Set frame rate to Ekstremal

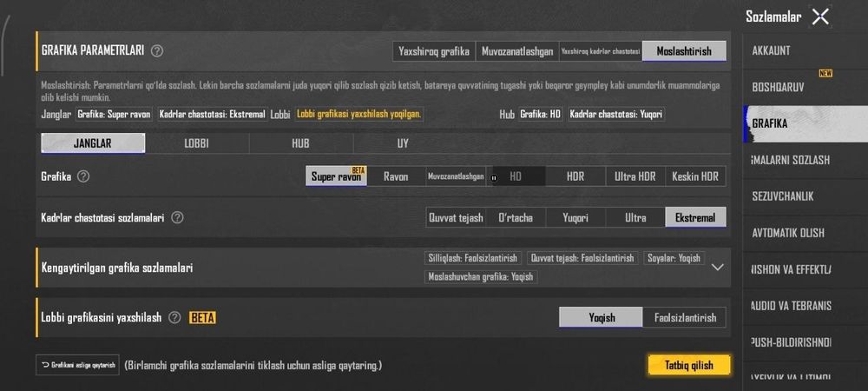point(695,217)
